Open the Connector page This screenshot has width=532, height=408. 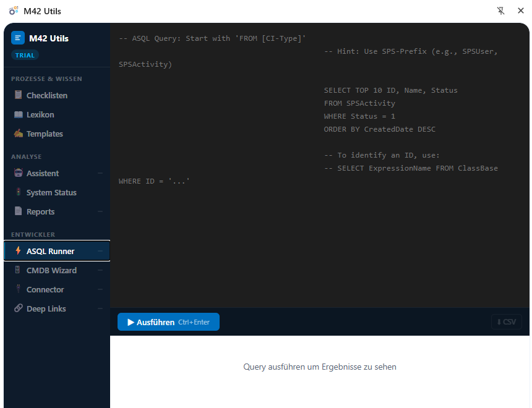57,289
